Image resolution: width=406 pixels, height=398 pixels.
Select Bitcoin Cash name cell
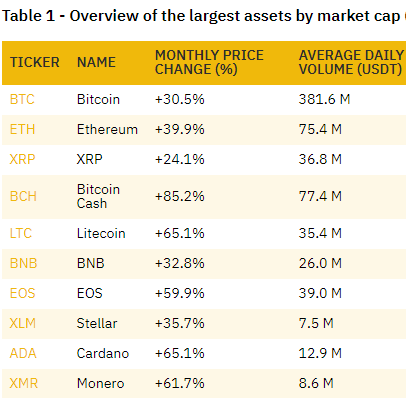(x=98, y=196)
